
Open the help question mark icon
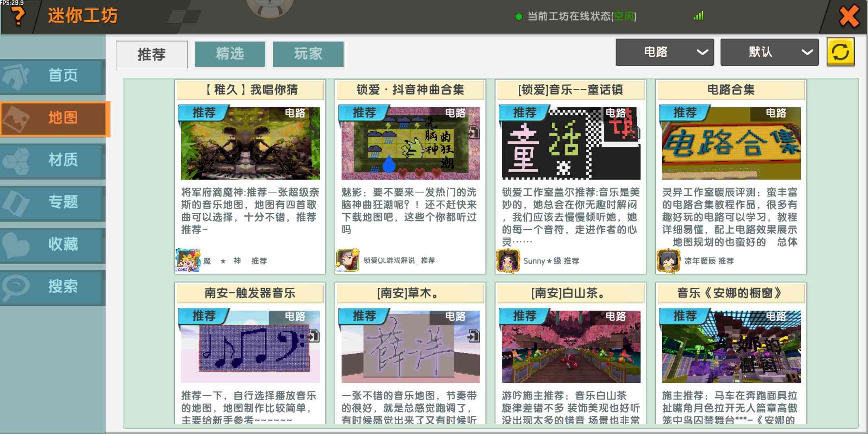point(18,16)
